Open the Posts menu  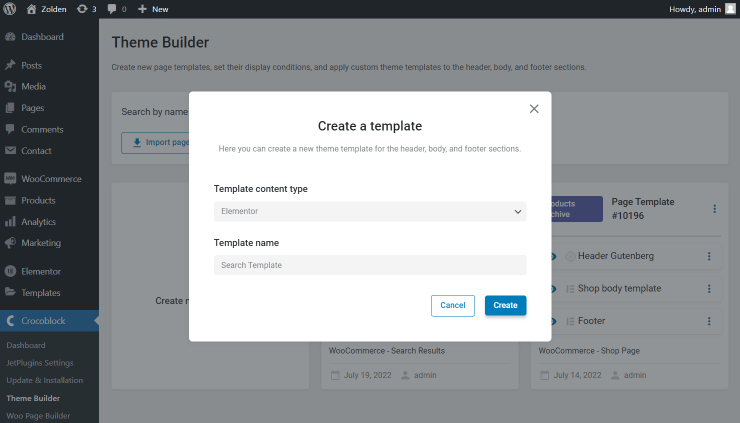[x=31, y=66]
